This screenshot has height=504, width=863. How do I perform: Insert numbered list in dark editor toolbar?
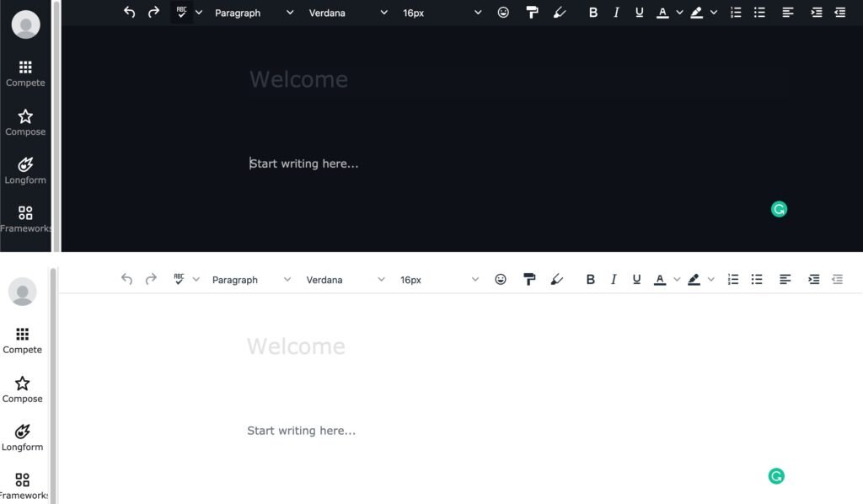[736, 12]
